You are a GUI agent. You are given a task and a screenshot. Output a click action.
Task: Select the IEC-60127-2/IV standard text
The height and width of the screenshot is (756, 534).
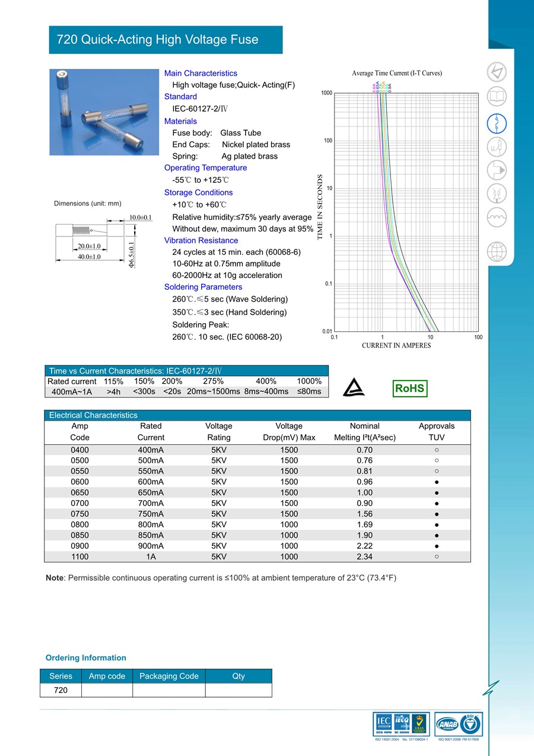[200, 108]
